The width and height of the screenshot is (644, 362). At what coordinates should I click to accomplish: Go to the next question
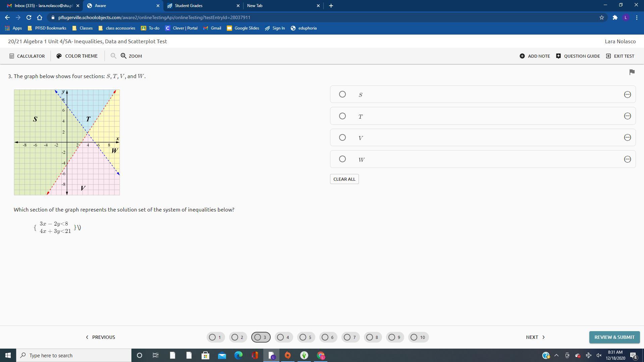535,337
